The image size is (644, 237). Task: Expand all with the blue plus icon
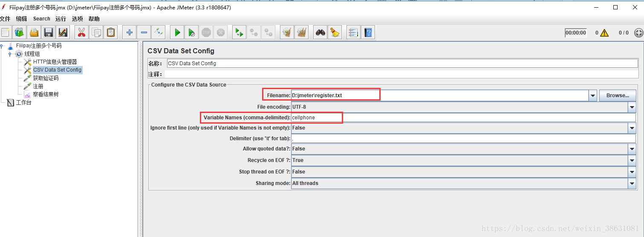pyautogui.click(x=130, y=32)
